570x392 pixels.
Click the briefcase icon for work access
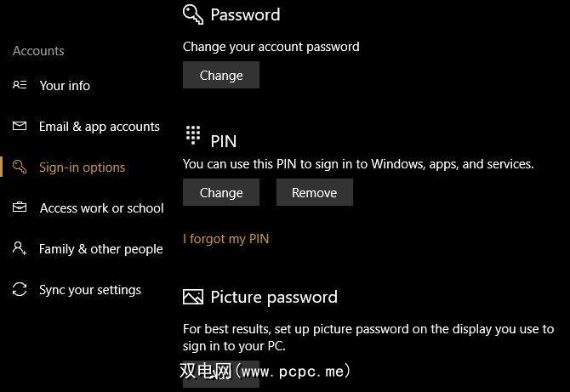coord(20,207)
